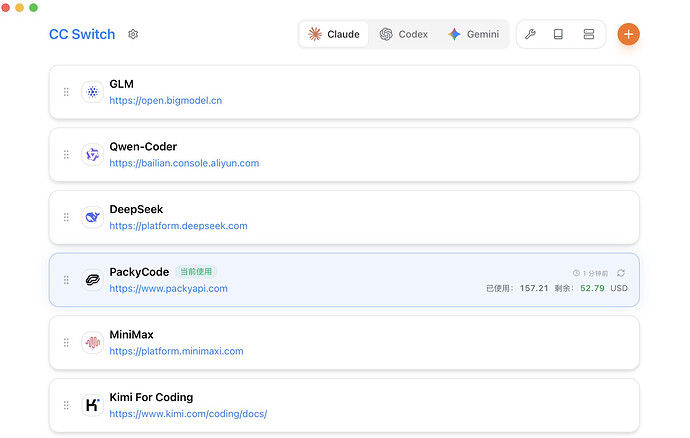This screenshot has height=438, width=690.
Task: Click the USD currency label
Action: [x=619, y=288]
